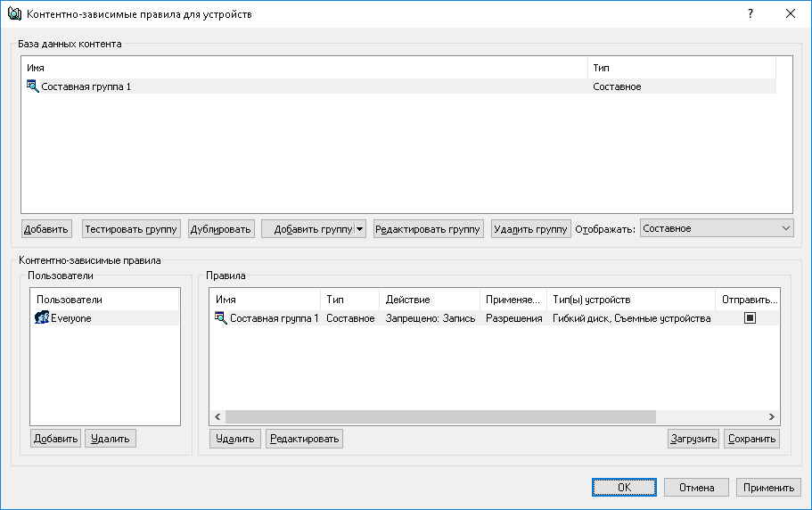Click the Сохранить button for rules
Screen dimensions: 812x510
(751, 439)
